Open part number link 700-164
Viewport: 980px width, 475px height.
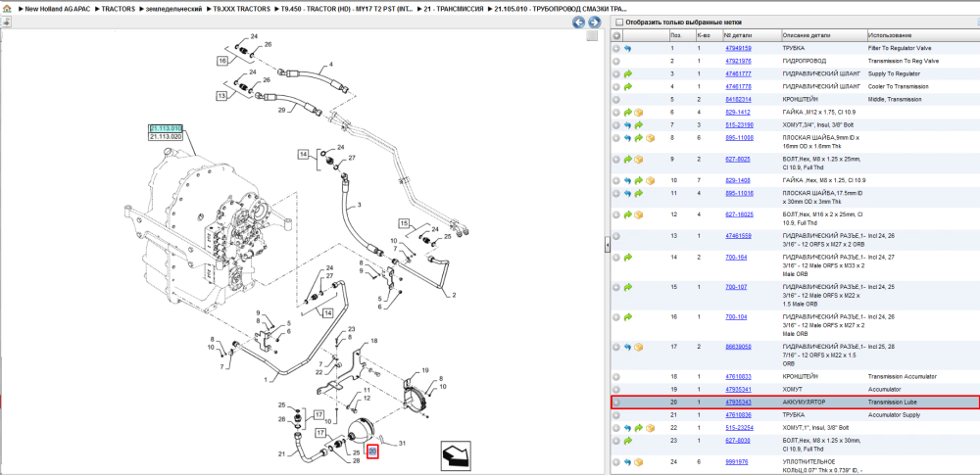pos(735,257)
